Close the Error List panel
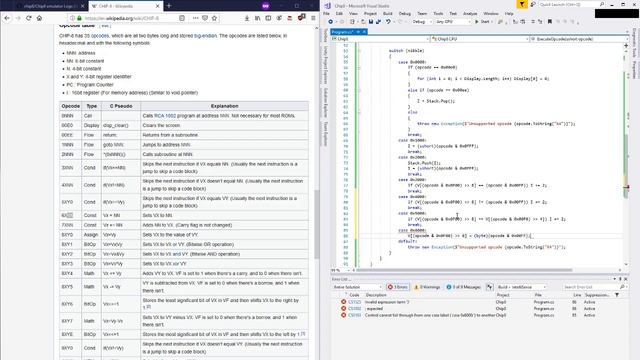The width and height of the screenshot is (640, 360). (x=626, y=279)
